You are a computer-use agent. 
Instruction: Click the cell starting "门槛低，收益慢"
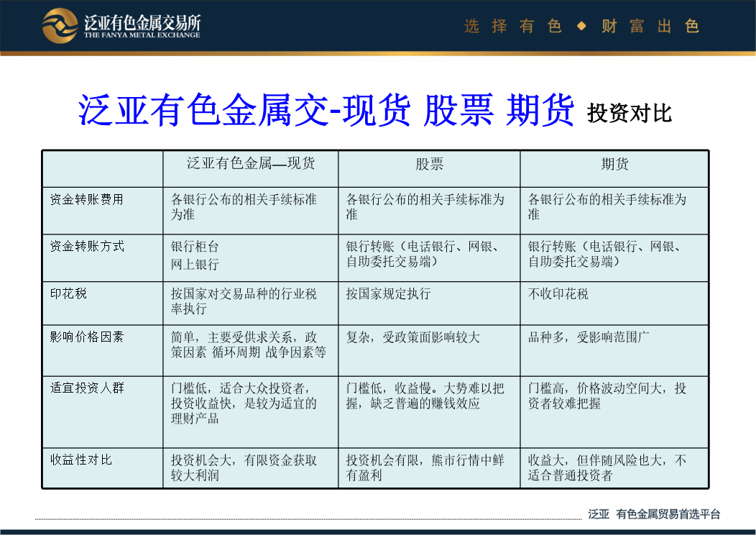(429, 412)
